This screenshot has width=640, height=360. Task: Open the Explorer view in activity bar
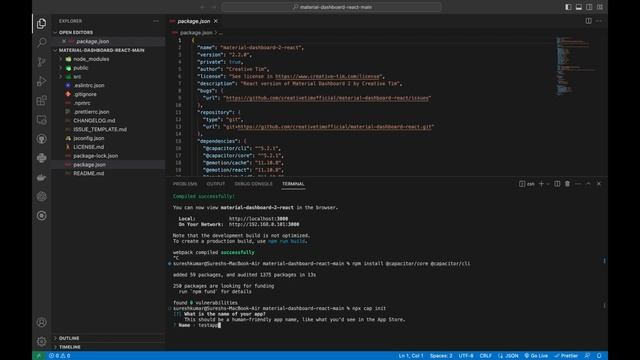tap(41, 24)
